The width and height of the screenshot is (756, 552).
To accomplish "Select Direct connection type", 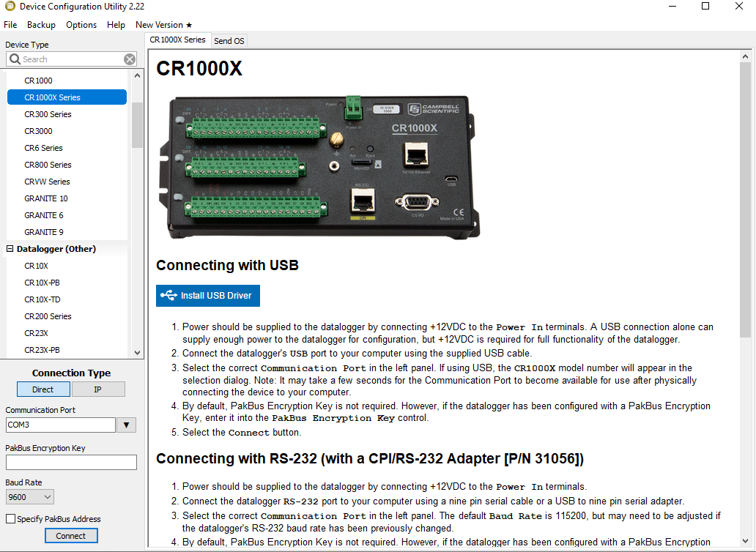I will point(43,389).
